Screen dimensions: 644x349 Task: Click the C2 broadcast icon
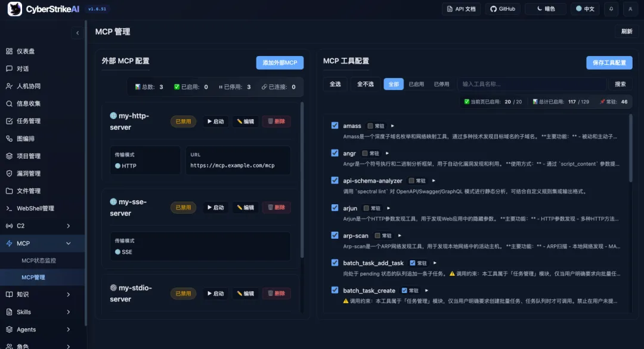[x=9, y=226]
